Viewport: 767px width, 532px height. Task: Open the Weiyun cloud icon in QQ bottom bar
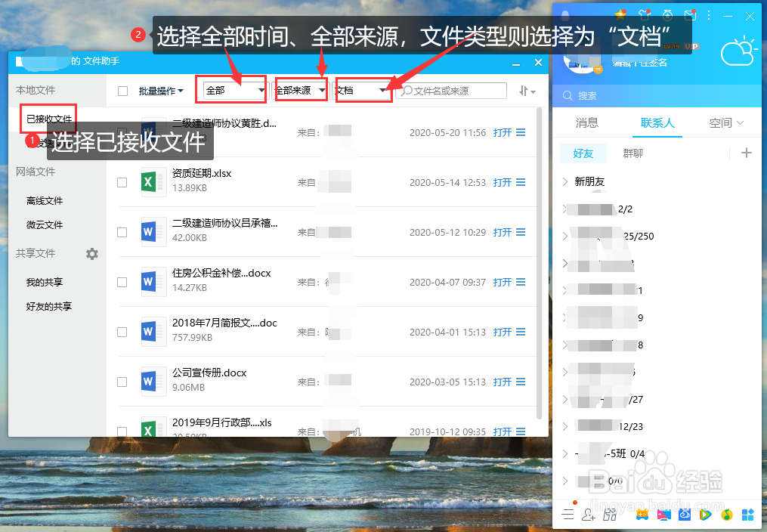[x=685, y=515]
